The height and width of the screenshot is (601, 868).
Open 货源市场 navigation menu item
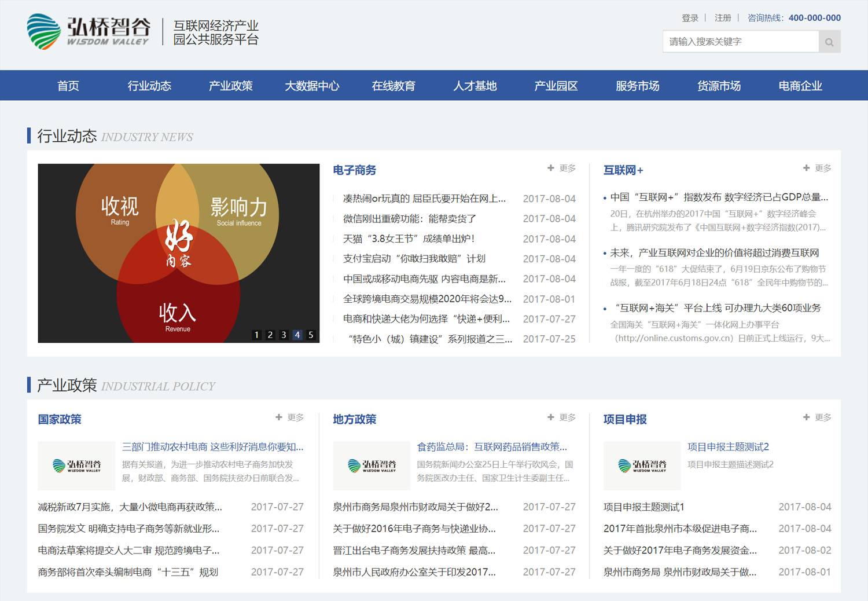(x=719, y=86)
